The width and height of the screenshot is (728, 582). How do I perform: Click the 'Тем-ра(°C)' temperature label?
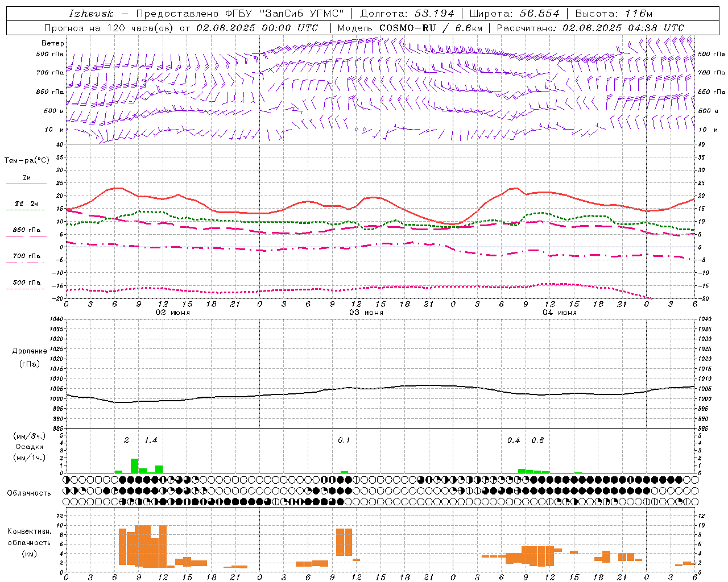pyautogui.click(x=27, y=161)
